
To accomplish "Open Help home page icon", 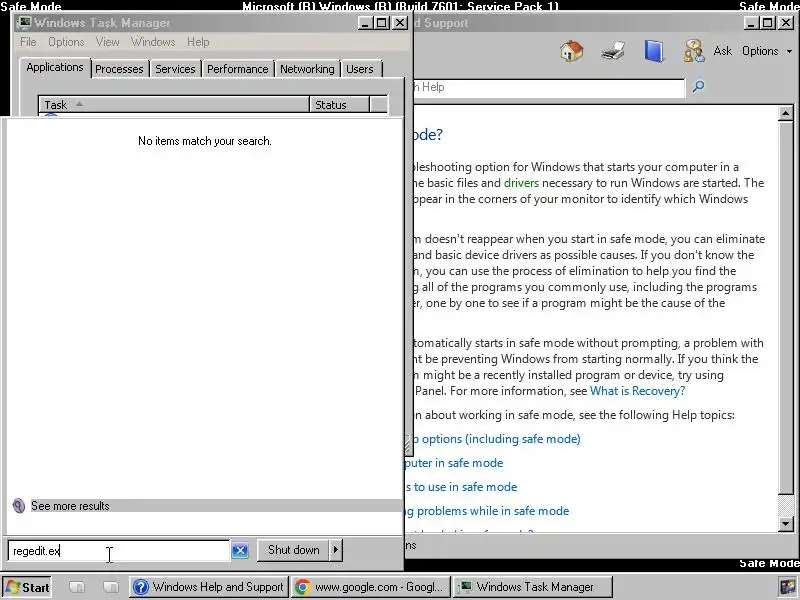I will (x=571, y=51).
